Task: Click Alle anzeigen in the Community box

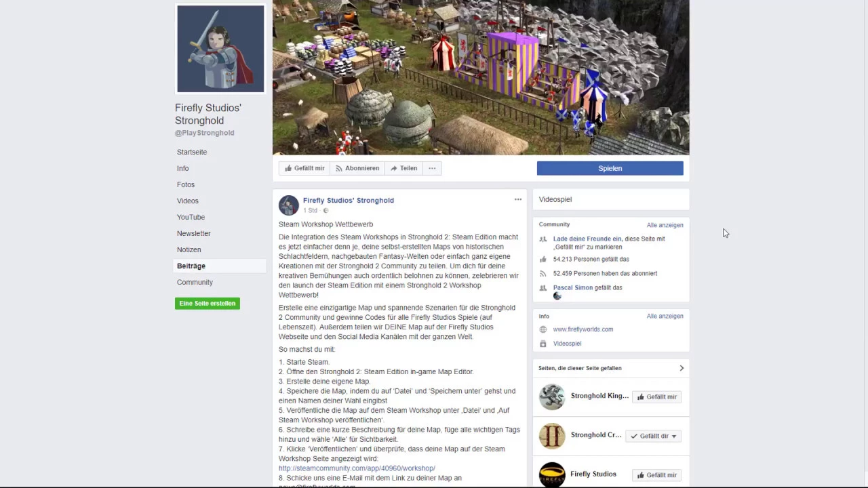Action: click(665, 225)
